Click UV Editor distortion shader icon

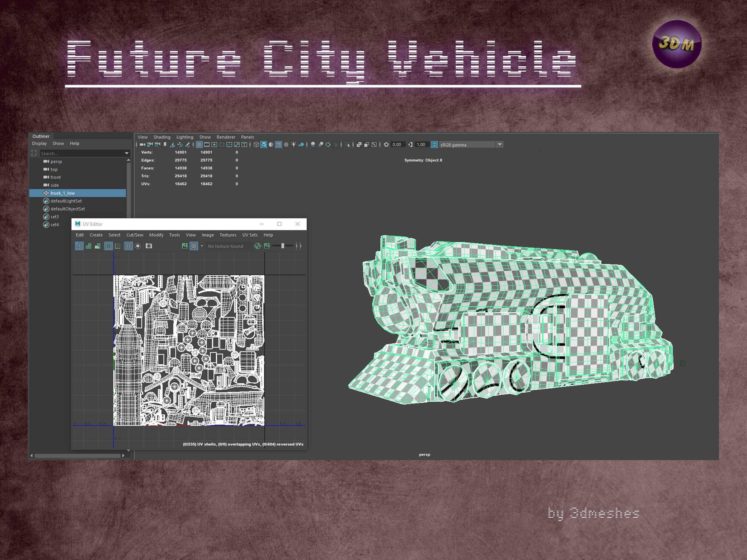point(97,246)
